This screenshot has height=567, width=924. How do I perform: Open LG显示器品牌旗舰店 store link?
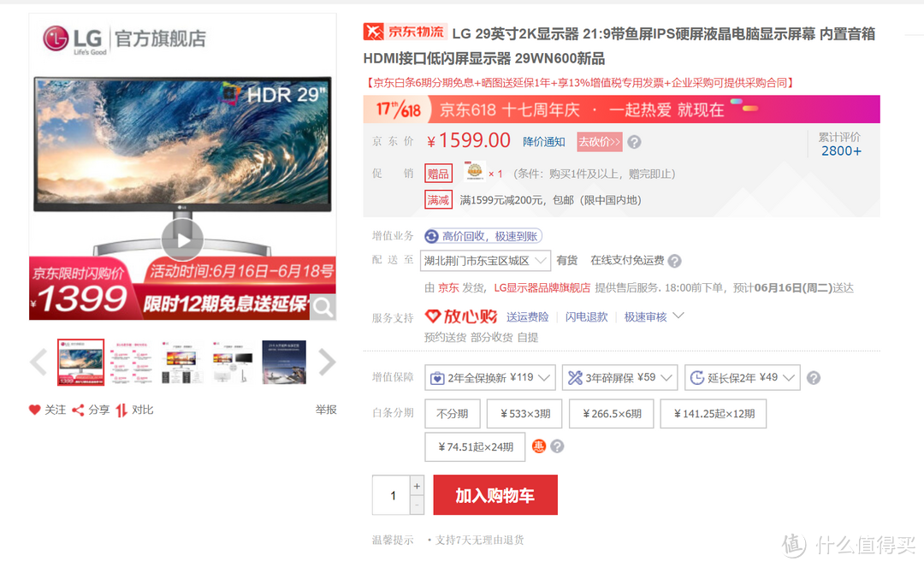click(x=542, y=288)
